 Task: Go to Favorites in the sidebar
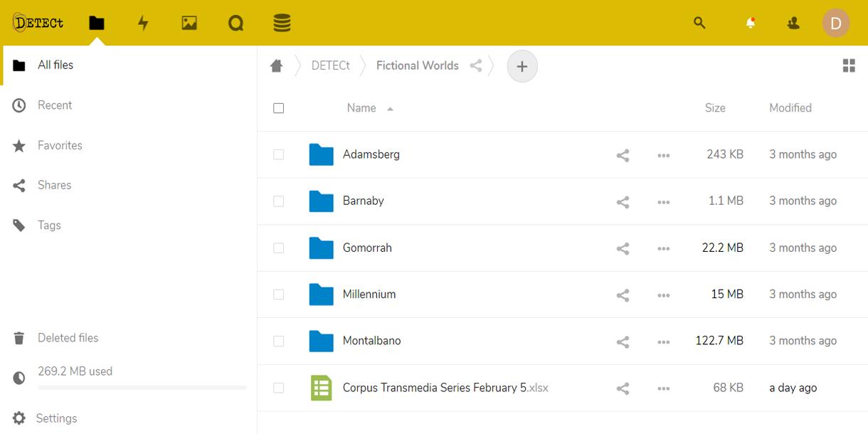60,145
